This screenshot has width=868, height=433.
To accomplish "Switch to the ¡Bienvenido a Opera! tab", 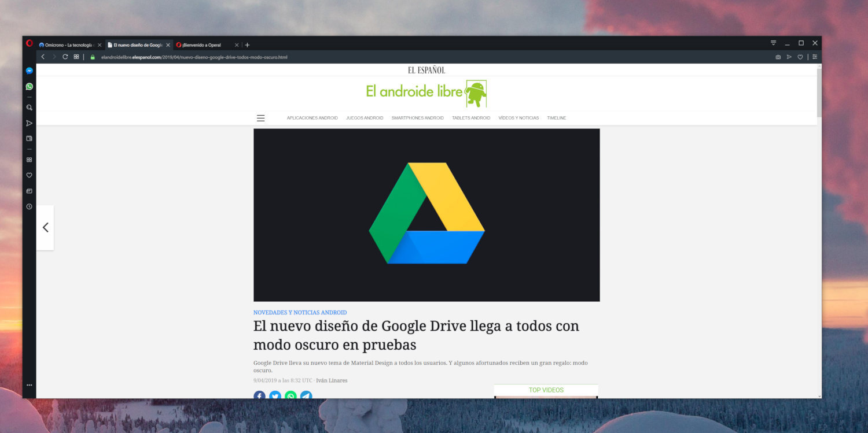I will point(202,45).
